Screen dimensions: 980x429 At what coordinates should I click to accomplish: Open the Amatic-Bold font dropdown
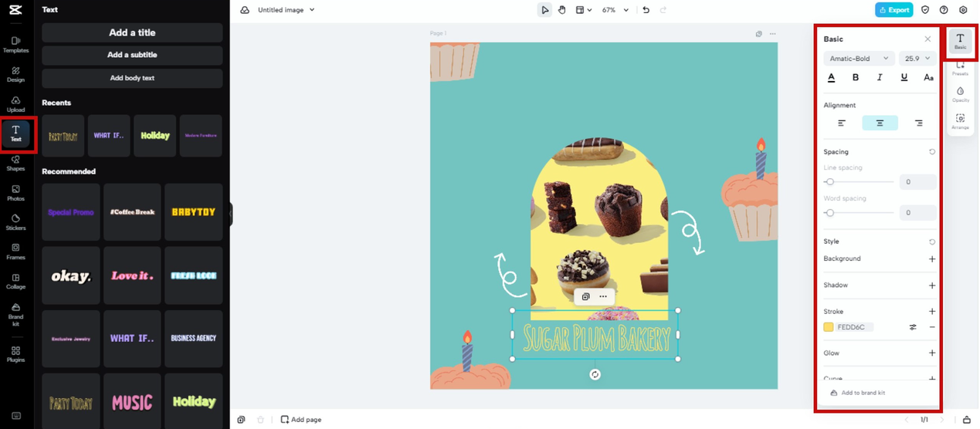pyautogui.click(x=859, y=59)
